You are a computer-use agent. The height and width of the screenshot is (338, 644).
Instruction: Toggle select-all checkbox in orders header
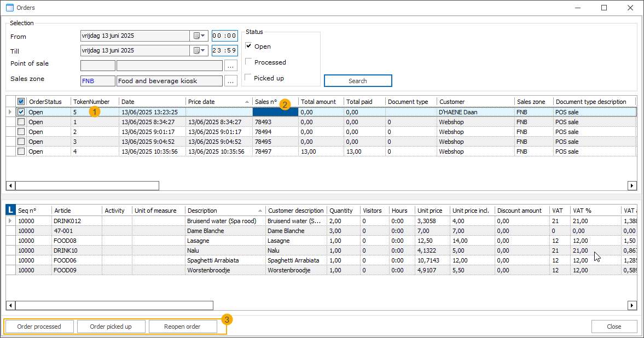(21, 102)
